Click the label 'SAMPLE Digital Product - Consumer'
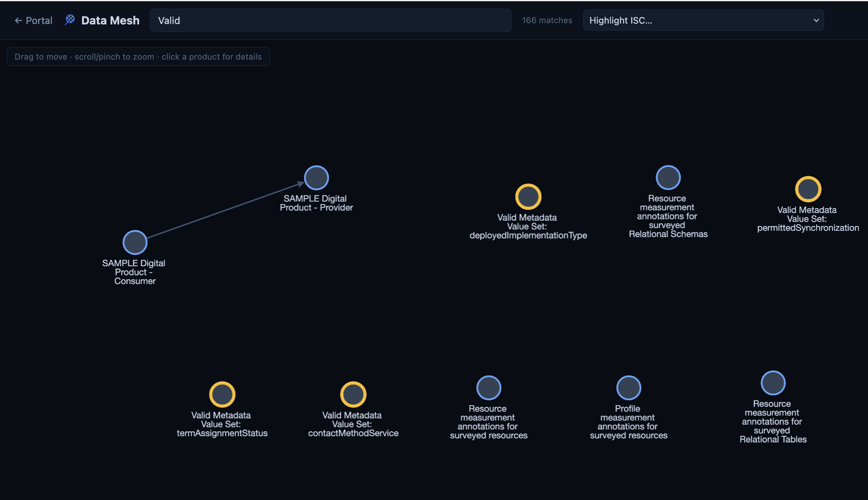The height and width of the screenshot is (500, 868). (x=134, y=272)
